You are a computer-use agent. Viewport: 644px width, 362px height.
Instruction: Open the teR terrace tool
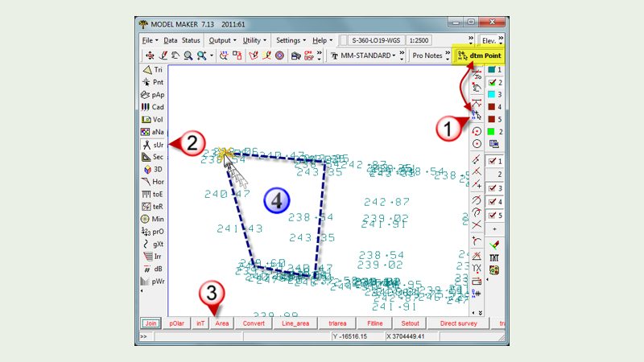[x=152, y=207]
